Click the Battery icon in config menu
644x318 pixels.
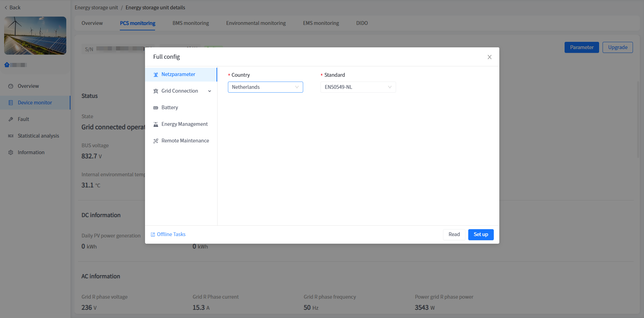tap(156, 108)
